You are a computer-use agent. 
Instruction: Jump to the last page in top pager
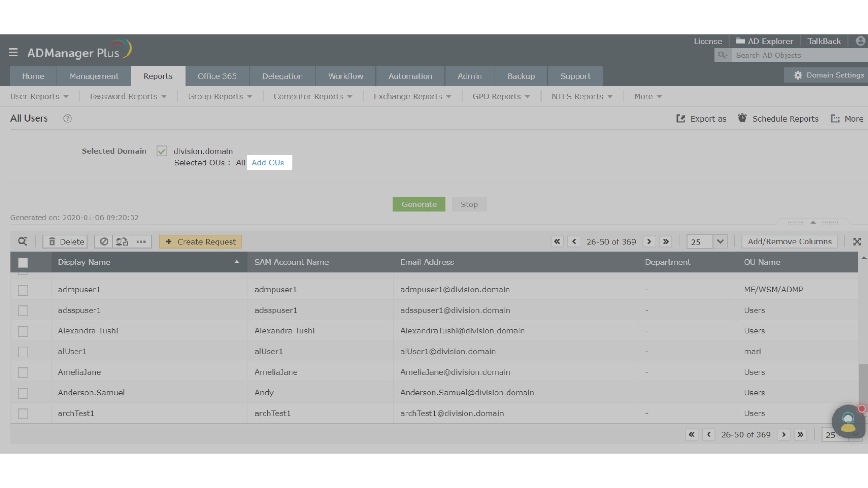pos(665,242)
